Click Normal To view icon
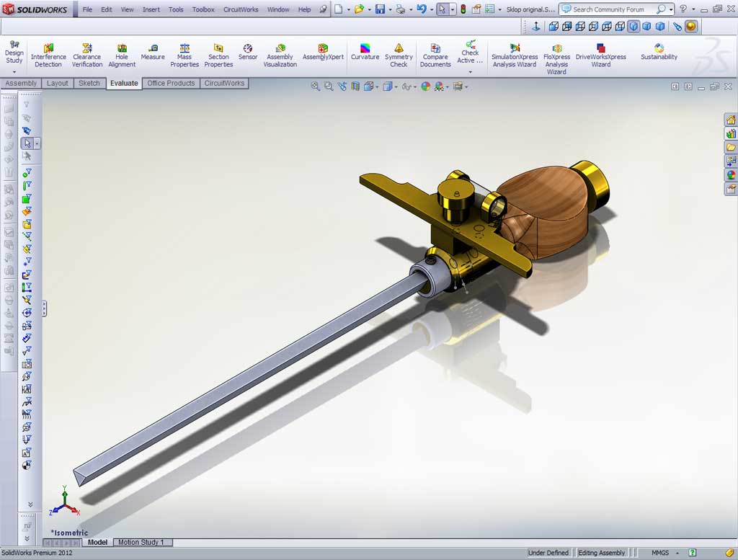This screenshot has width=738, height=560. point(536,27)
